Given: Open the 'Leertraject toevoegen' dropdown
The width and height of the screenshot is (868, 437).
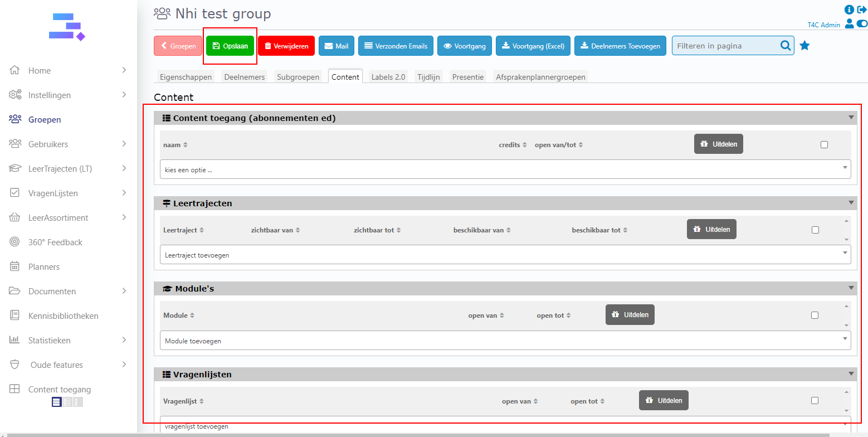Looking at the screenshot, I should click(505, 255).
